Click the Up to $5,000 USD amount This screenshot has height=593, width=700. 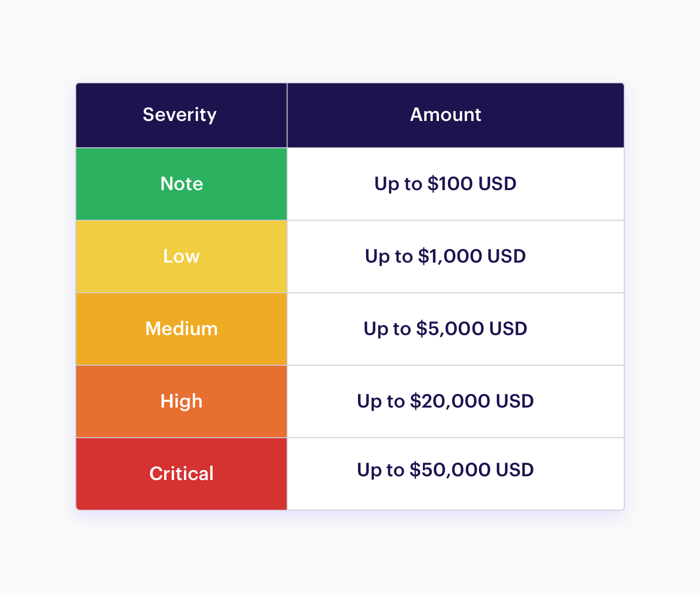(x=445, y=329)
